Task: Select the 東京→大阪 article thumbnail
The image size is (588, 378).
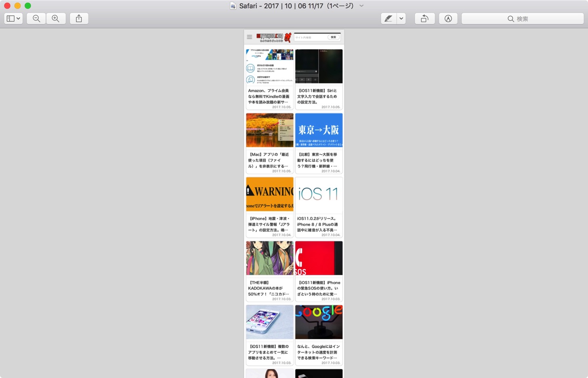Action: click(x=319, y=130)
